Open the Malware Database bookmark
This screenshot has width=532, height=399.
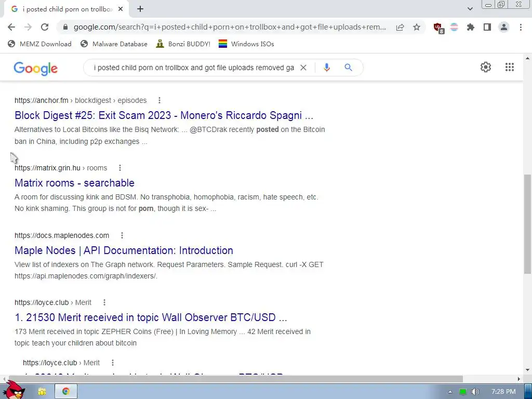pos(114,44)
